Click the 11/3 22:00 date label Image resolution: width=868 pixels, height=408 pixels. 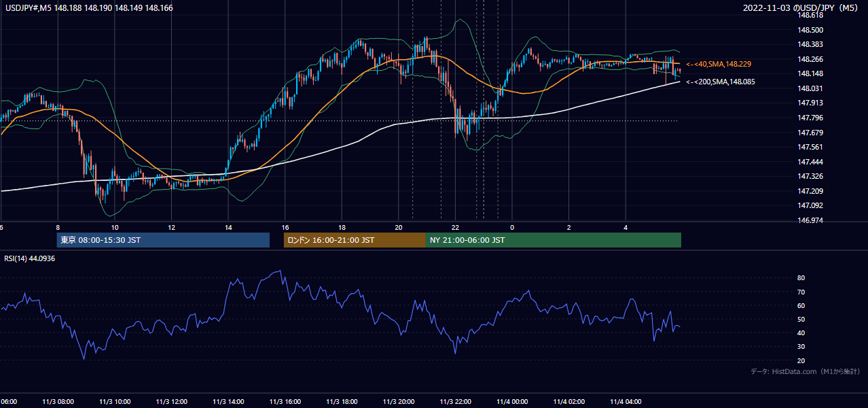(x=456, y=402)
